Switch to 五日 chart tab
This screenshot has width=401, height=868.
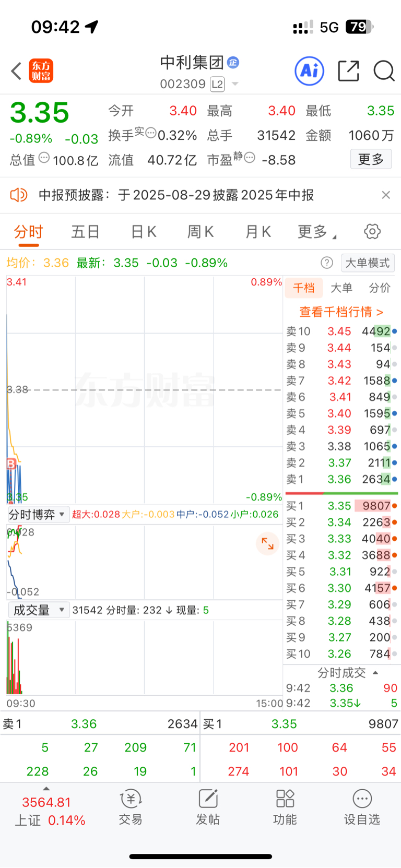(x=85, y=232)
